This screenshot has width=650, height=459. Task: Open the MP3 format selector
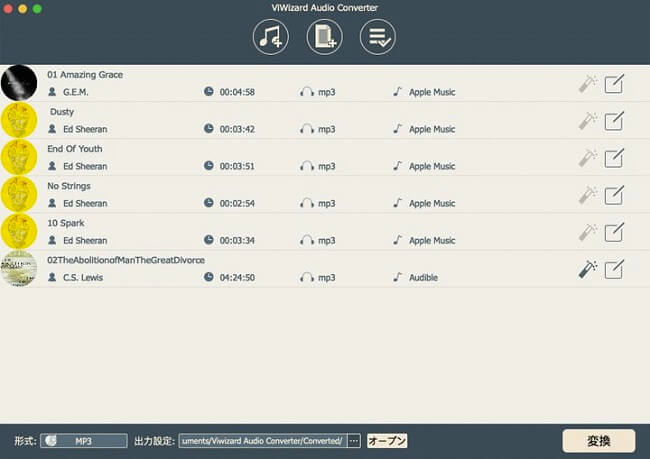pos(84,441)
